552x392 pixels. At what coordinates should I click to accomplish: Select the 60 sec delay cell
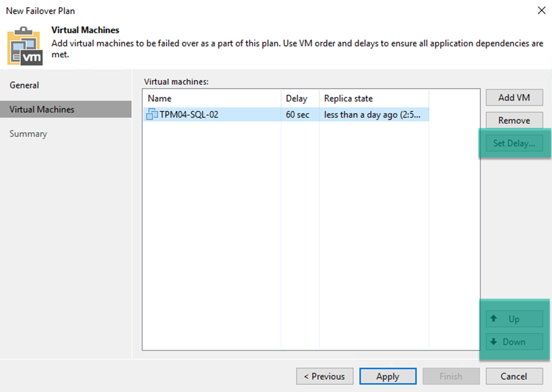point(297,115)
